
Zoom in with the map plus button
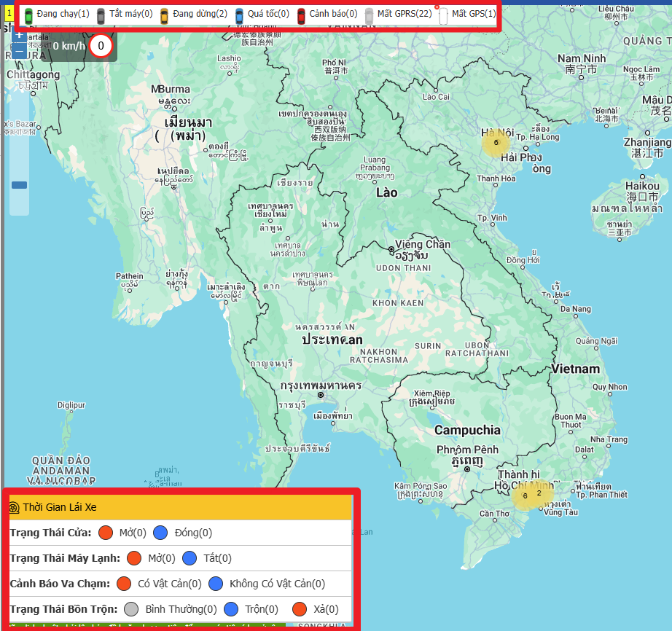pos(19,36)
